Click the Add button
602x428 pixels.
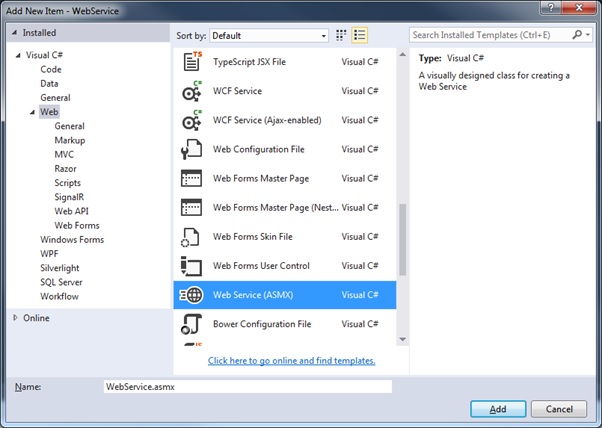498,409
